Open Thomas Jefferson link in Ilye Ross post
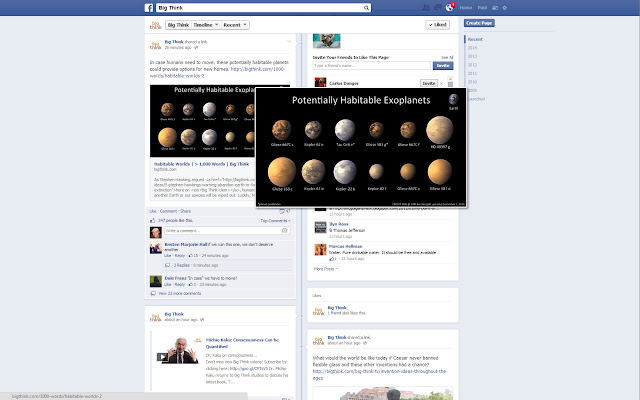Screen dimensions: 640x400 [x=349, y=230]
